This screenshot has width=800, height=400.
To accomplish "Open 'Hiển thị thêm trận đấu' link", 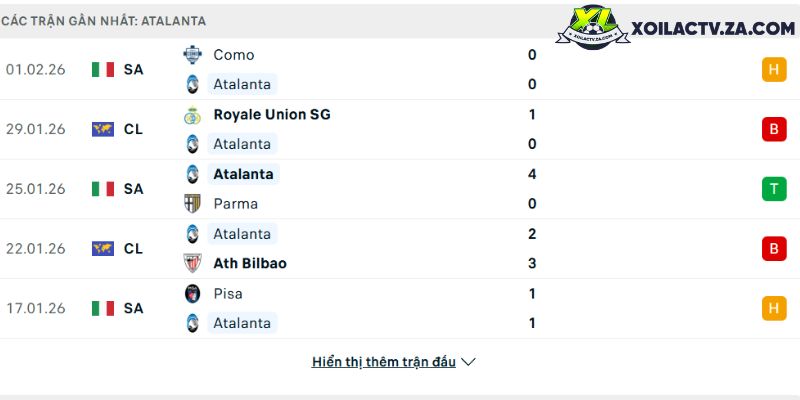I will tap(383, 362).
